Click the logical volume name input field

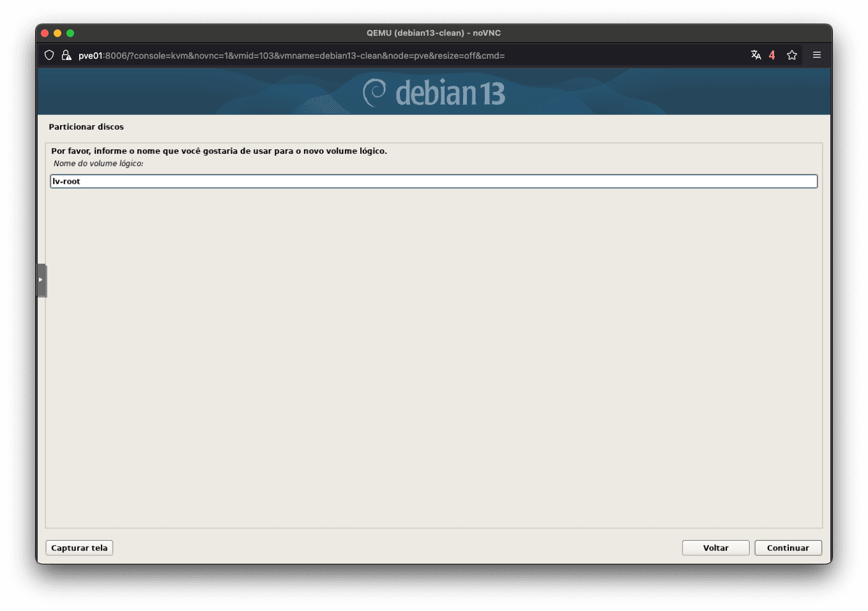[x=434, y=181]
